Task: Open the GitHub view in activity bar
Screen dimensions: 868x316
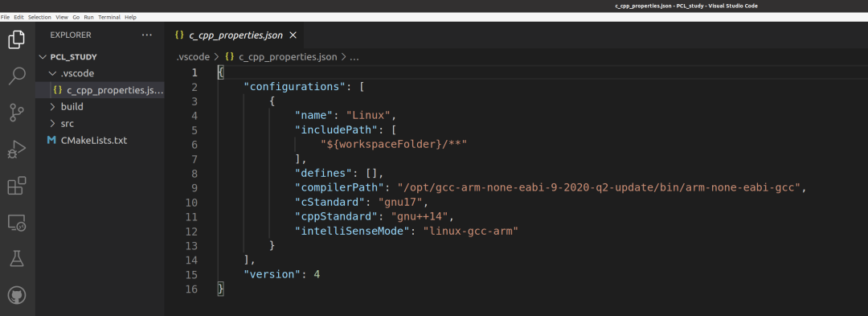Action: (17, 294)
